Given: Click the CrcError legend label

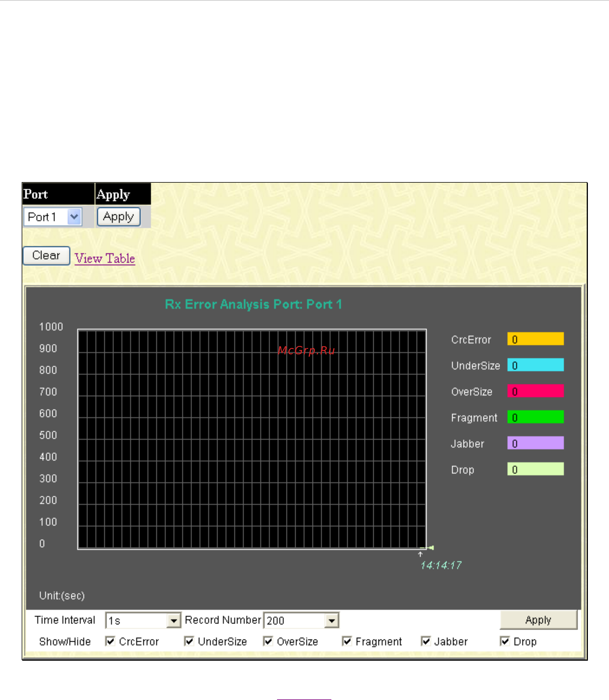Looking at the screenshot, I should [471, 340].
